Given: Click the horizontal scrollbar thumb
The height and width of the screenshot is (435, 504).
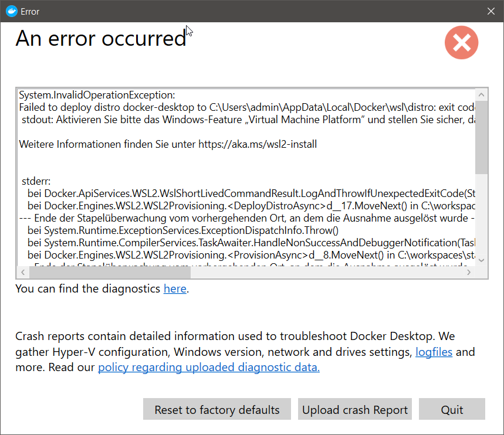Looking at the screenshot, I should point(110,272).
